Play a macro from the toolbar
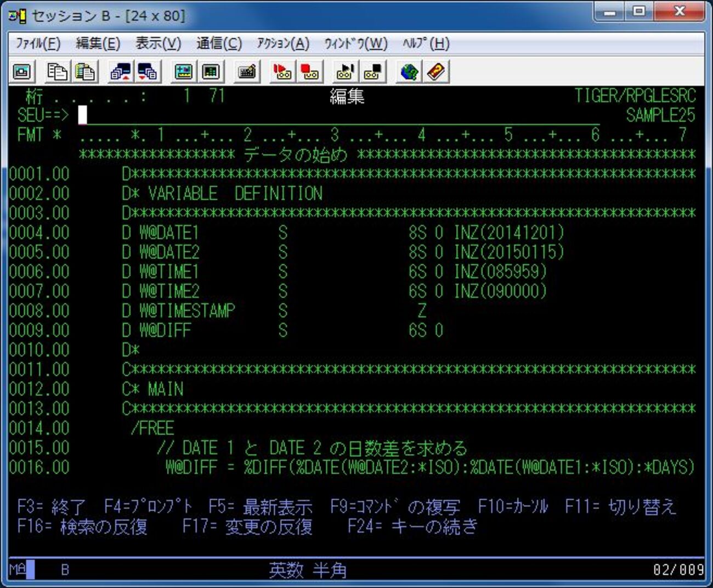Viewport: 713px width, 588px height. coord(345,72)
